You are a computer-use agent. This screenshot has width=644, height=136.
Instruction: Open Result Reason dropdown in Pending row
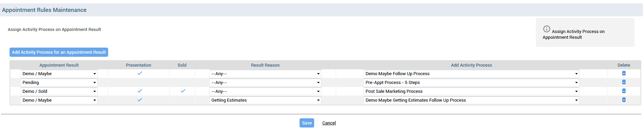(265, 83)
